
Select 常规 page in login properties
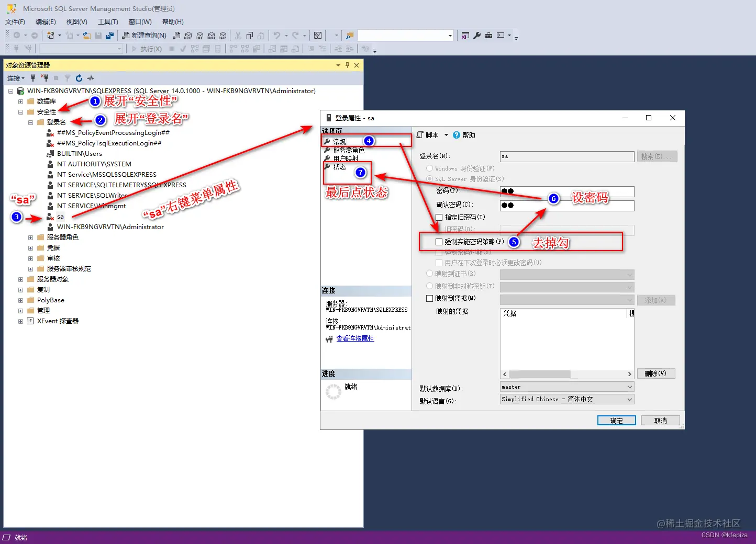tap(339, 142)
